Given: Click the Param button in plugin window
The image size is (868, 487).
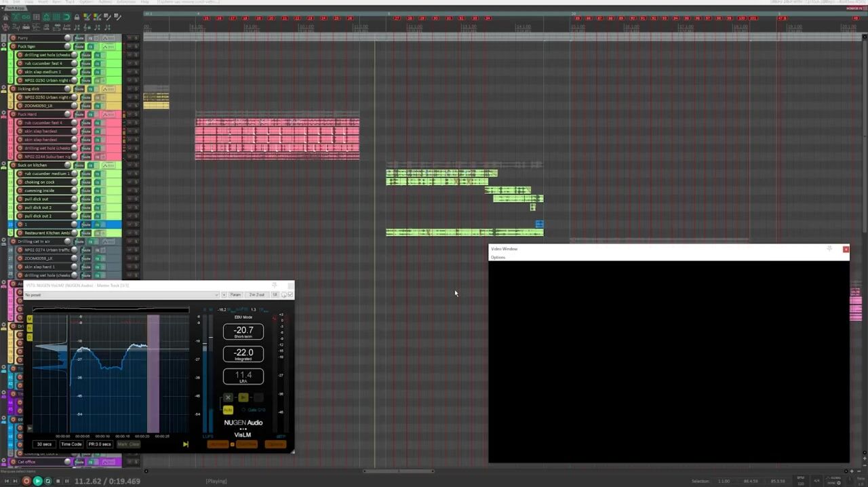Looking at the screenshot, I should 235,295.
